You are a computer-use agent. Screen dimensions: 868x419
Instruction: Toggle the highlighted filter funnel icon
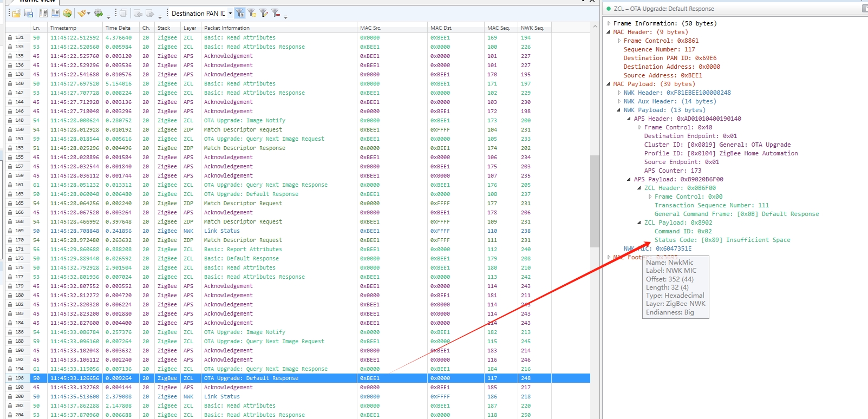240,13
